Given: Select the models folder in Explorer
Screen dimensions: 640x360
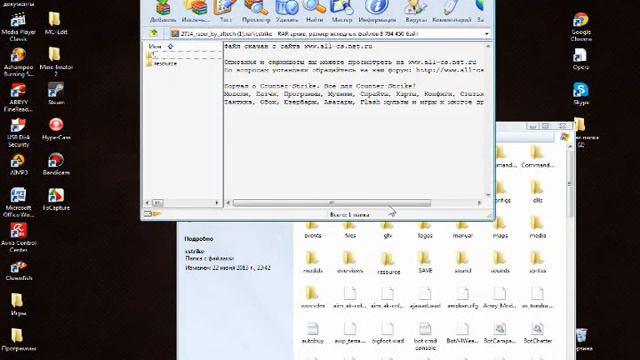Looking at the screenshot, I should point(313,262).
